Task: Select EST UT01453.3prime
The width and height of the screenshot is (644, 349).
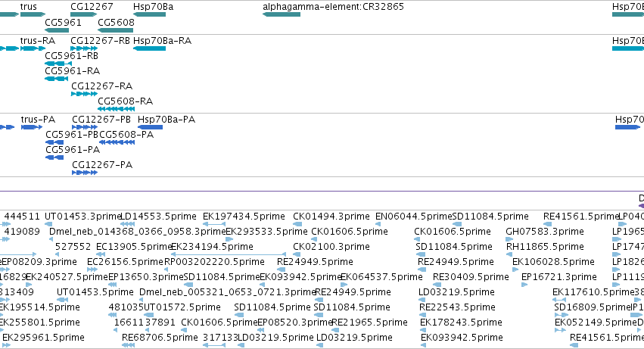Action: coord(83,217)
